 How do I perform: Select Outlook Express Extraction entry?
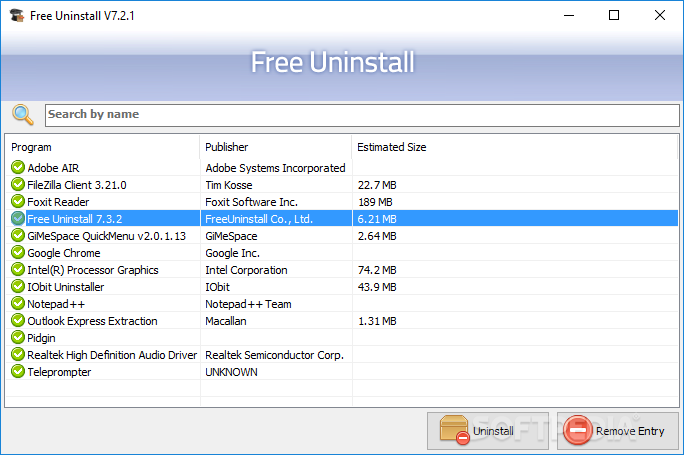click(x=92, y=321)
